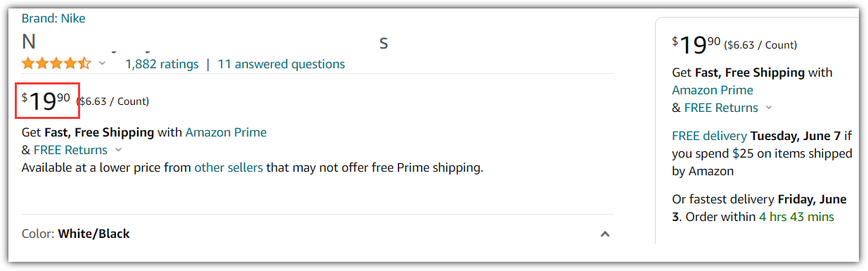Click the Color: White/Black label

[x=76, y=234]
